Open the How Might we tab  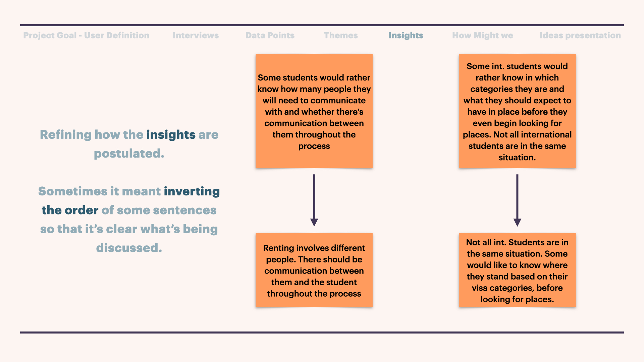(483, 36)
